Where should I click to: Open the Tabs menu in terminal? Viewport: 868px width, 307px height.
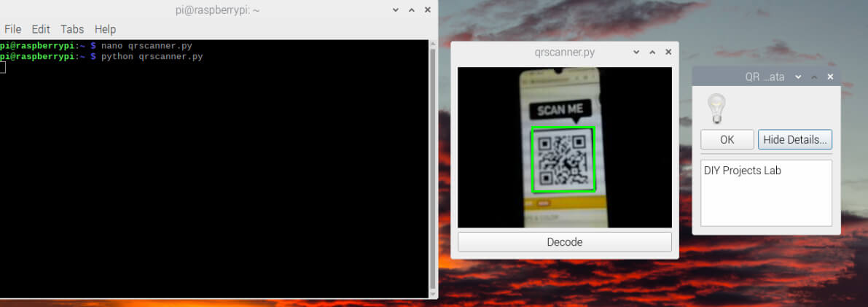click(x=72, y=29)
